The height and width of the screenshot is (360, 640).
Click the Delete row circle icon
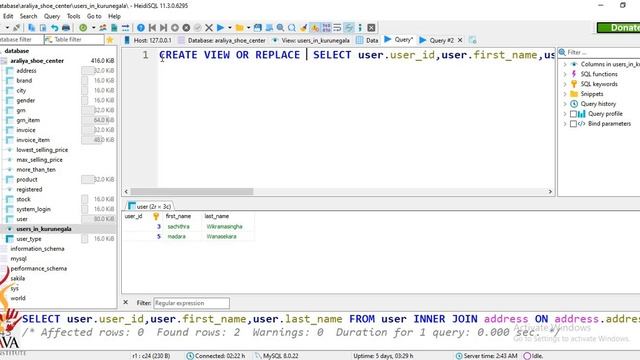pyautogui.click(x=186, y=28)
